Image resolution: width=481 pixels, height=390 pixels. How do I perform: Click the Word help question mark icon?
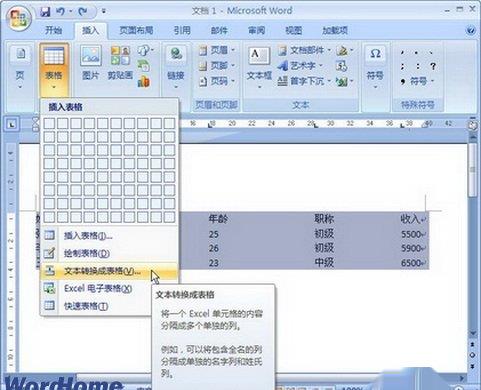pos(471,31)
